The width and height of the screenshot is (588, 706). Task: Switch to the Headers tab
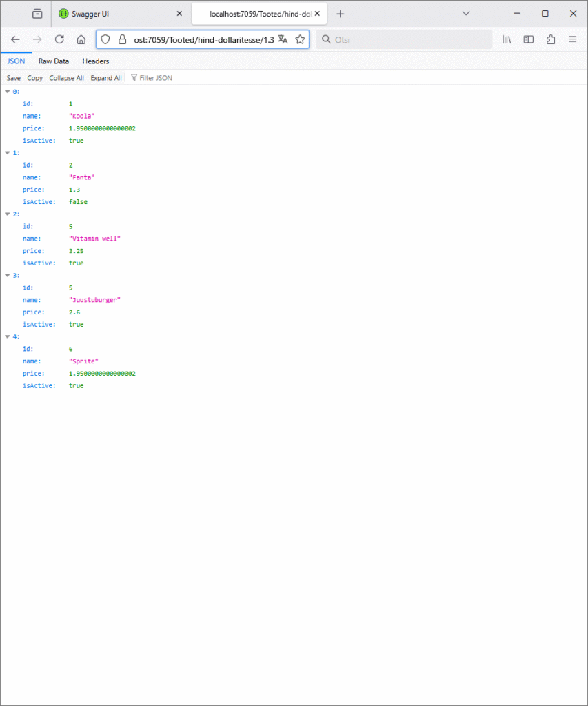coord(96,61)
